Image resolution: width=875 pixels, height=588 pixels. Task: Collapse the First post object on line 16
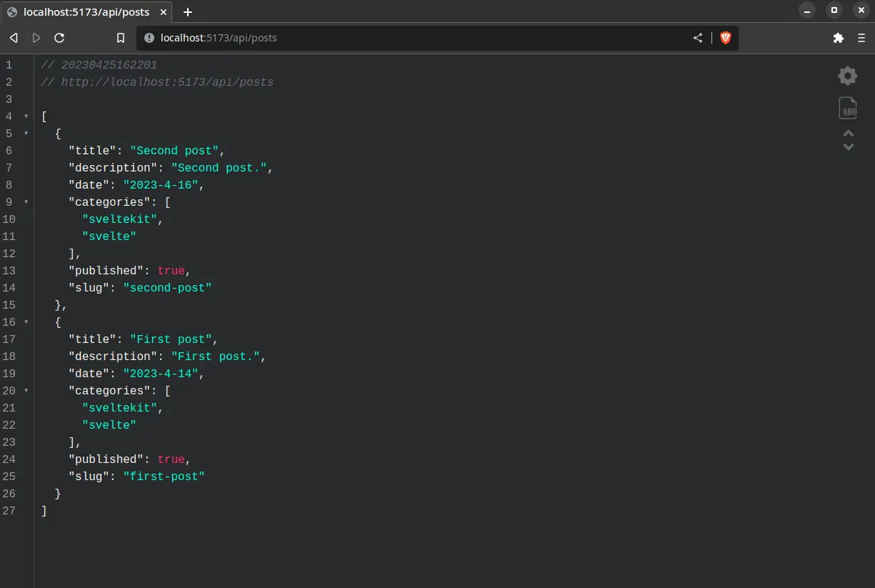26,322
